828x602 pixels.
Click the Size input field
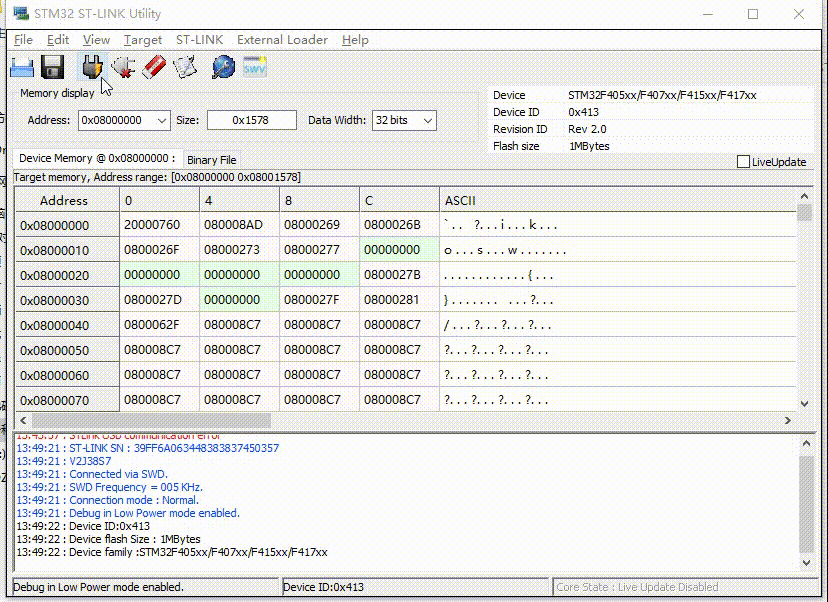[x=252, y=120]
